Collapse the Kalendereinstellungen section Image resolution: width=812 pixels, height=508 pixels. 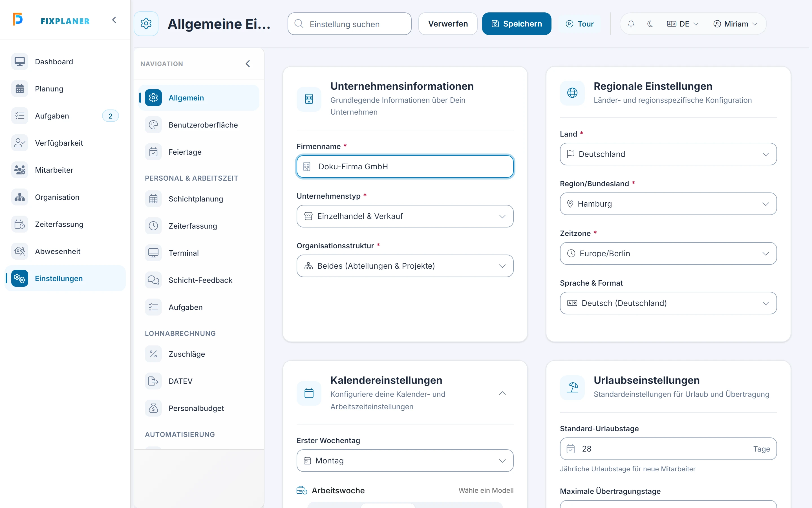502,393
